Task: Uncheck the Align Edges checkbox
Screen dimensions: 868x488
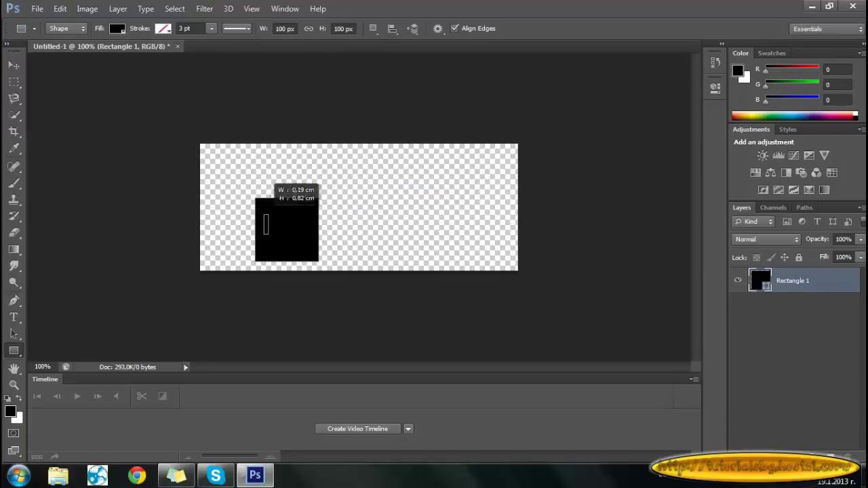Action: (454, 28)
